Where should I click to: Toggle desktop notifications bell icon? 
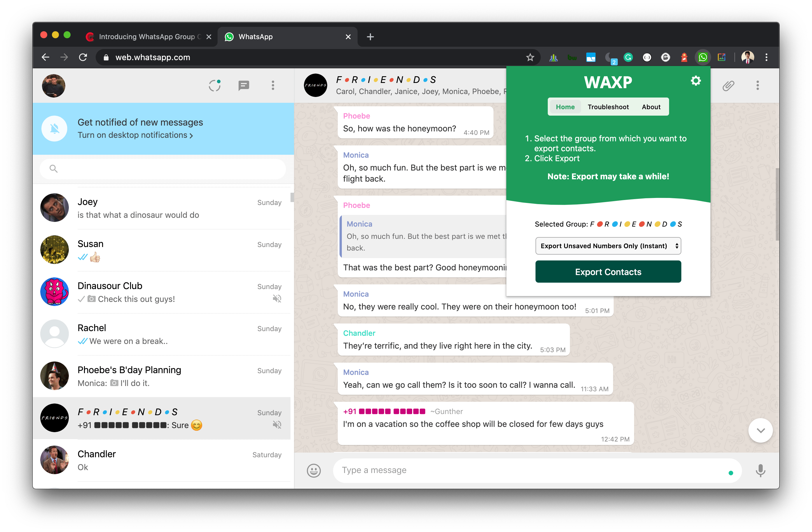(54, 128)
